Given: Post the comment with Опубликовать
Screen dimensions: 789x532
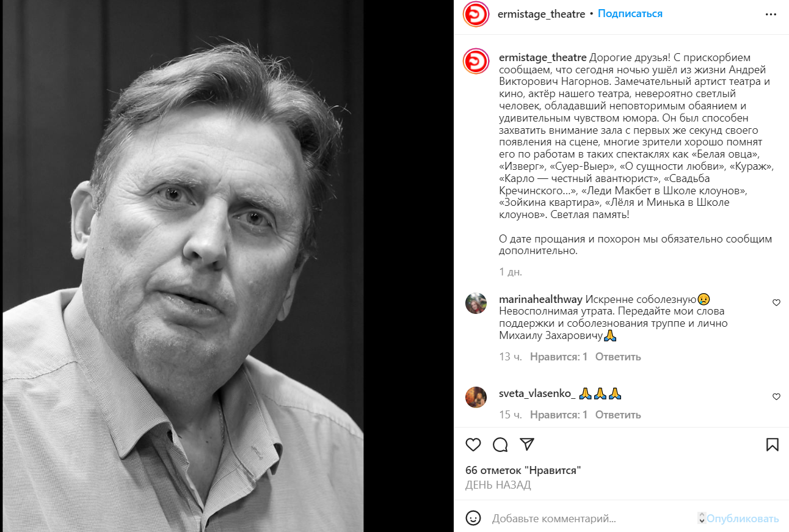Looking at the screenshot, I should (743, 519).
